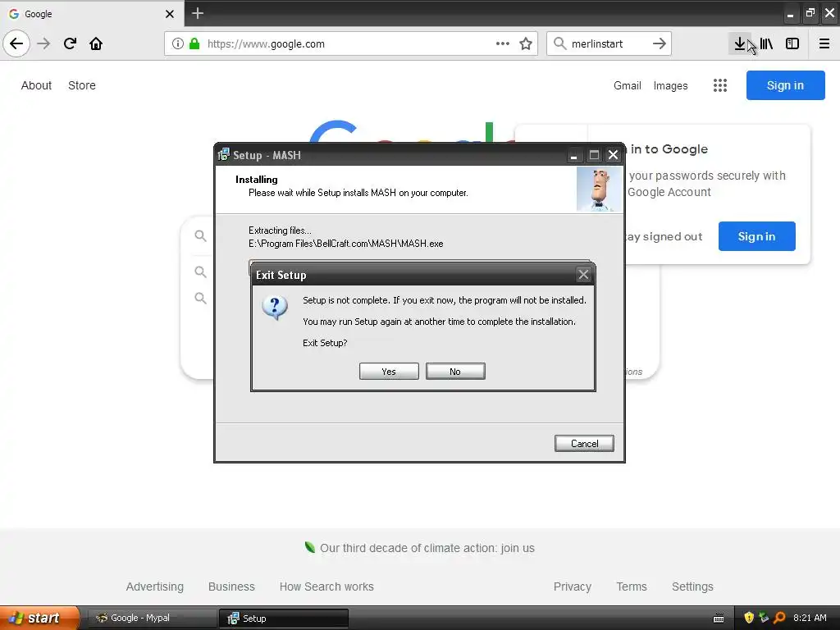This screenshot has width=840, height=630.
Task: Click the browser forward arrow button
Action: point(43,43)
